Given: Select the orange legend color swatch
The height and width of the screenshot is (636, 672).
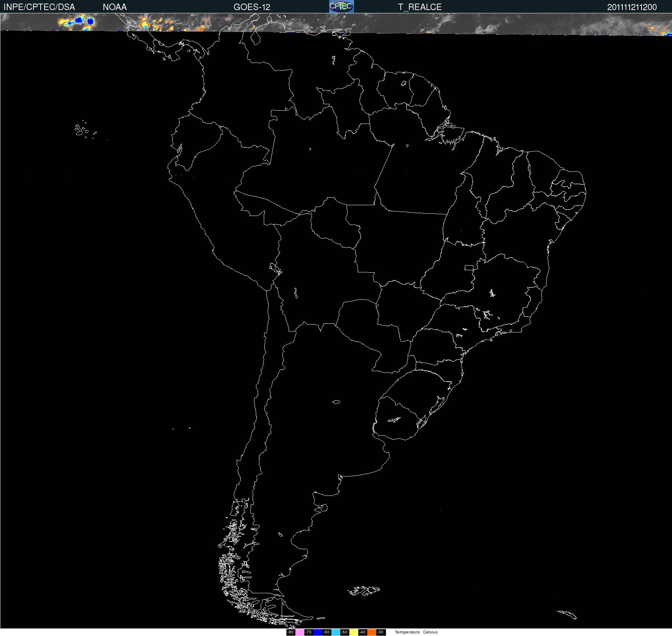Looking at the screenshot, I should 372,632.
